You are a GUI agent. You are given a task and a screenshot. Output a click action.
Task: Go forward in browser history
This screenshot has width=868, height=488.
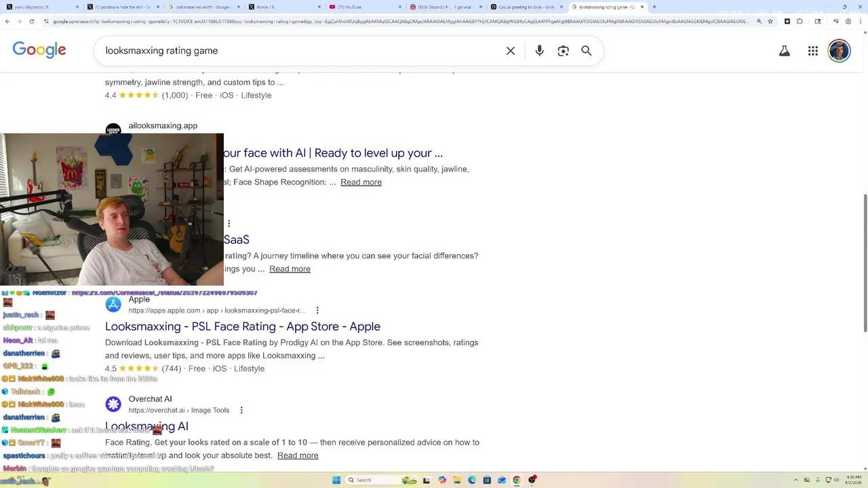pos(20,21)
